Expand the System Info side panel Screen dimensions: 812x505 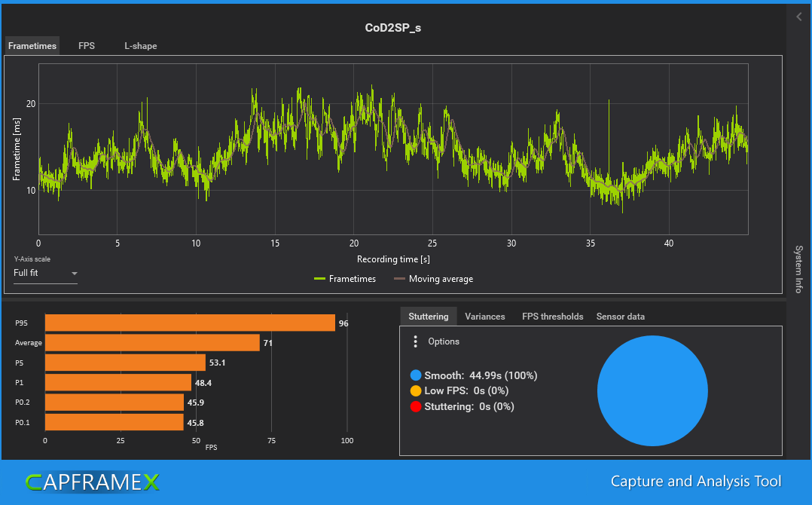[x=799, y=269]
